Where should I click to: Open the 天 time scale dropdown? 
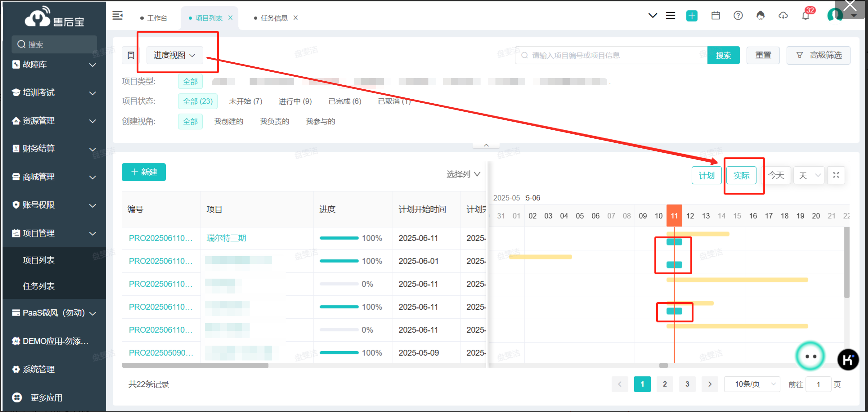coord(809,175)
